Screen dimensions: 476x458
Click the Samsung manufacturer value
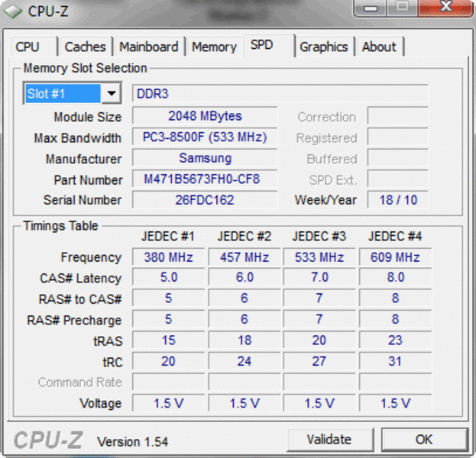point(205,158)
